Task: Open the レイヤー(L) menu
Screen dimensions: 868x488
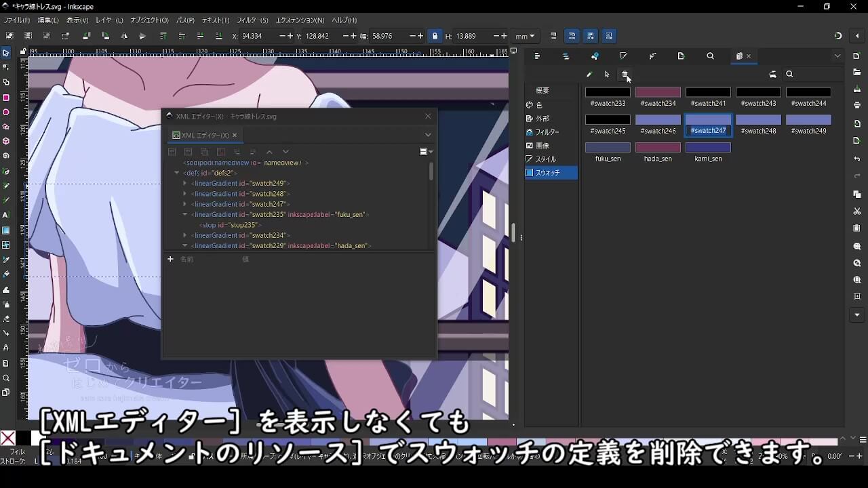Action: coord(109,20)
